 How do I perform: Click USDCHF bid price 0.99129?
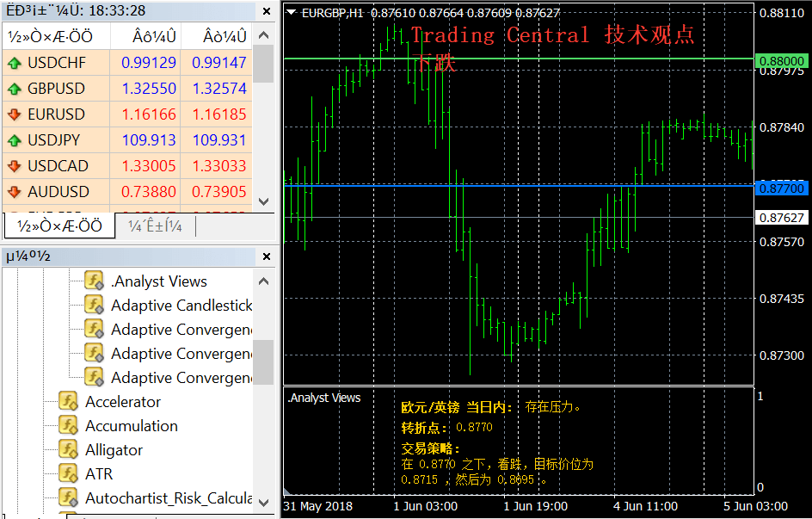point(149,63)
